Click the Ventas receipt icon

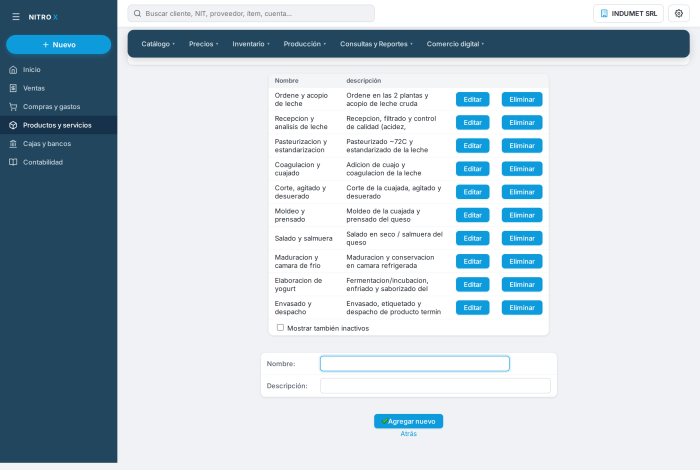tap(13, 88)
